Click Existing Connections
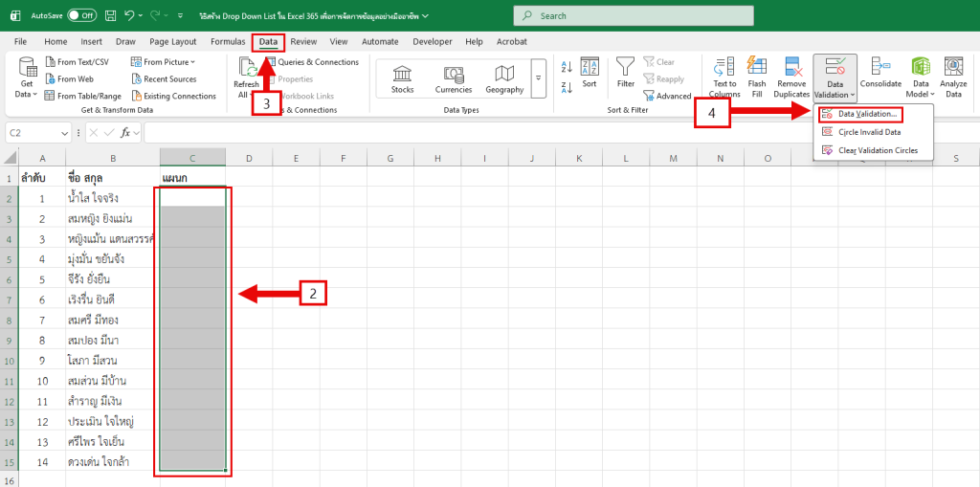980x487 pixels. [174, 96]
